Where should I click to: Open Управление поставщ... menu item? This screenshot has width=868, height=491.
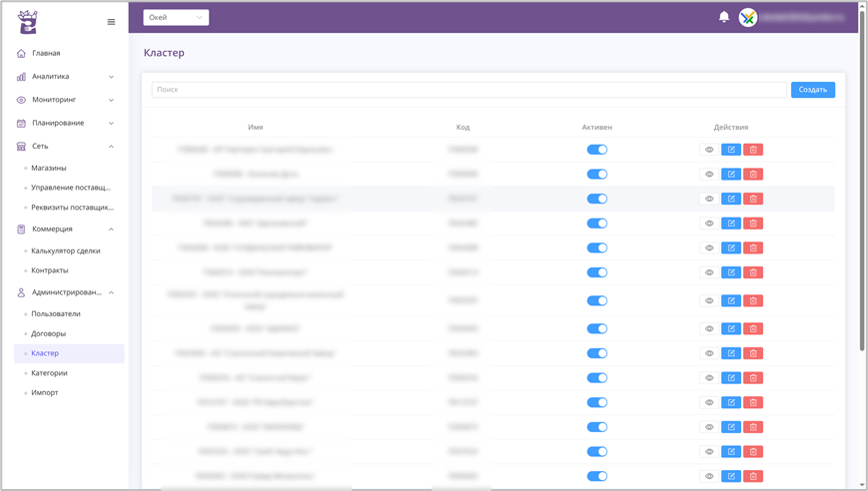point(71,188)
